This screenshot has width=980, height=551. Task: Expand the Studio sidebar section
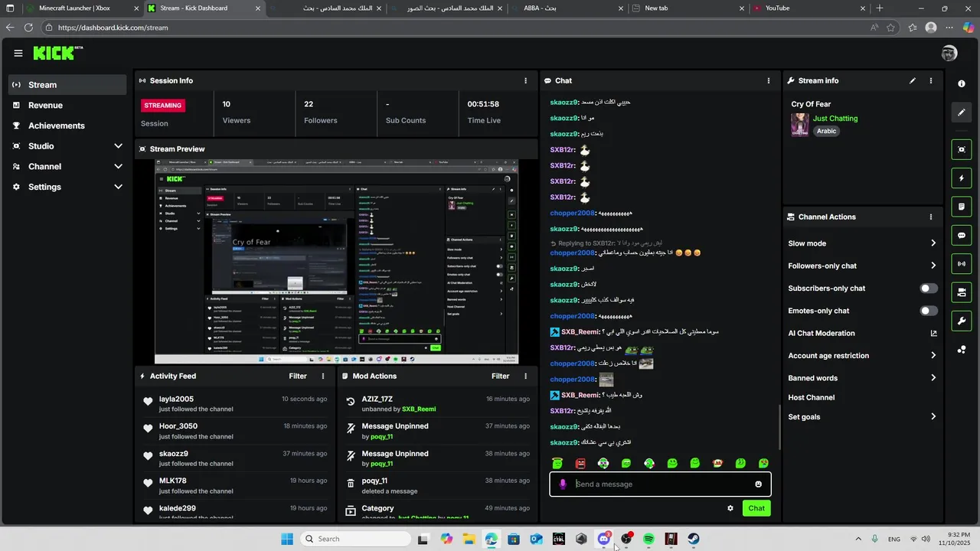click(x=67, y=146)
